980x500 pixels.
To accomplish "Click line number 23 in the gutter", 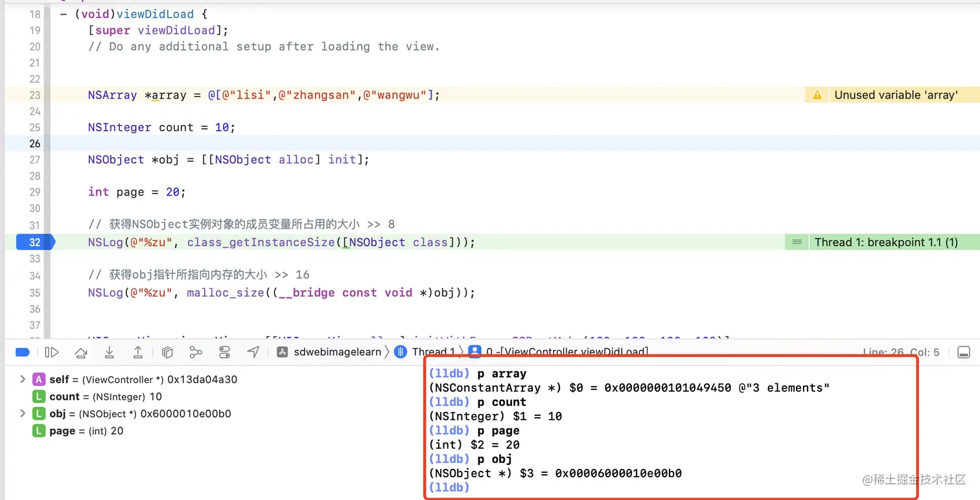I will point(34,95).
